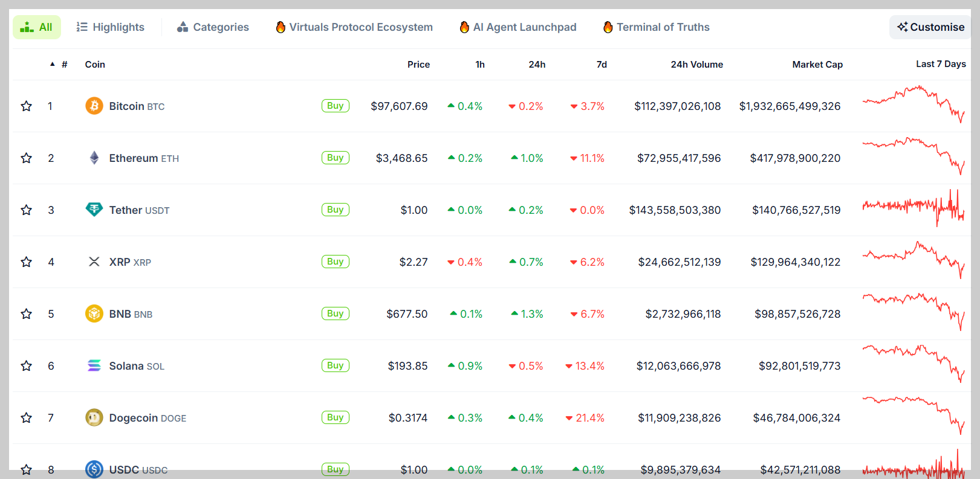Sort table by the Coin column
980x479 pixels.
(x=95, y=65)
